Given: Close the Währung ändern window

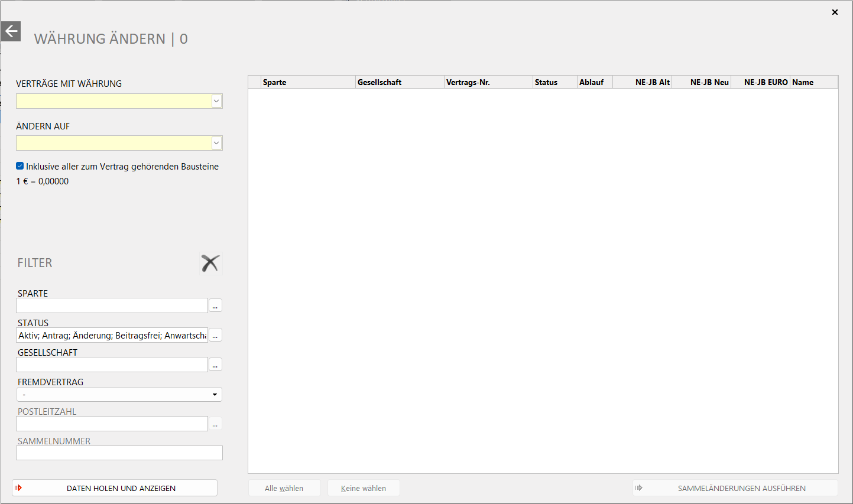Looking at the screenshot, I should click(835, 12).
